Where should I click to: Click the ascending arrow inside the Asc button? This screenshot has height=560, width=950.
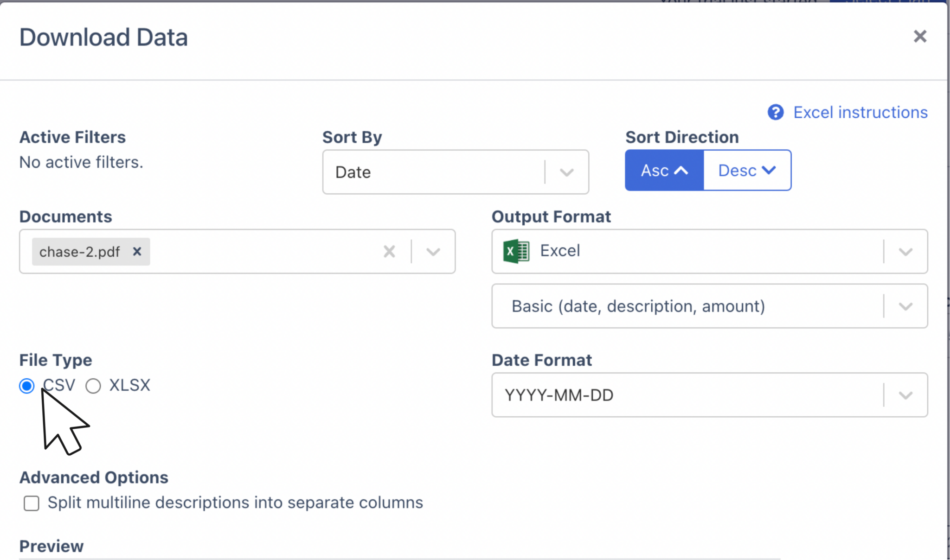point(681,170)
